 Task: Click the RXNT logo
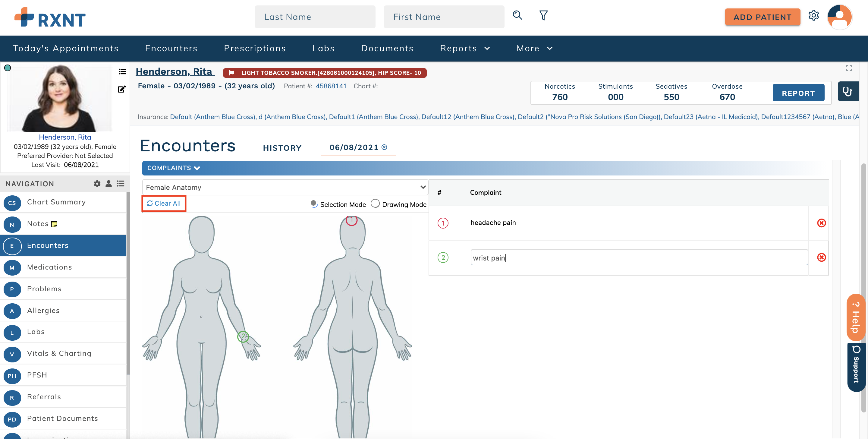50,17
